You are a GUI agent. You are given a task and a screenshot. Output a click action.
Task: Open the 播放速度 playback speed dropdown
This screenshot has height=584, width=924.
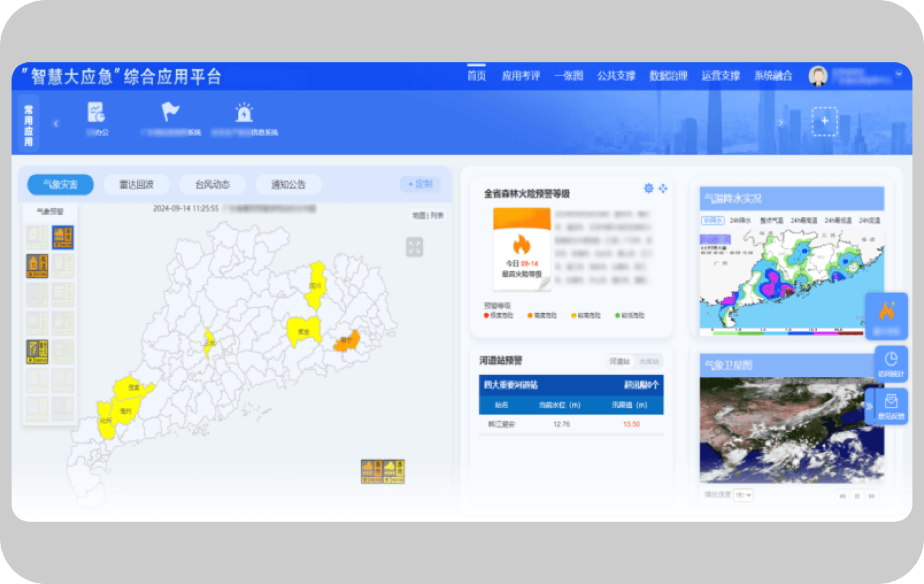tap(743, 495)
